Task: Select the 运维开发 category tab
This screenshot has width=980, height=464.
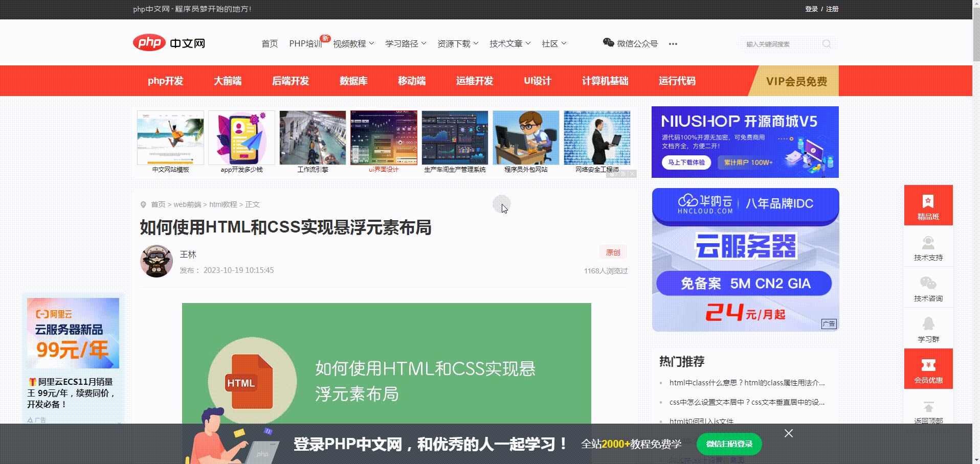Action: [x=475, y=81]
